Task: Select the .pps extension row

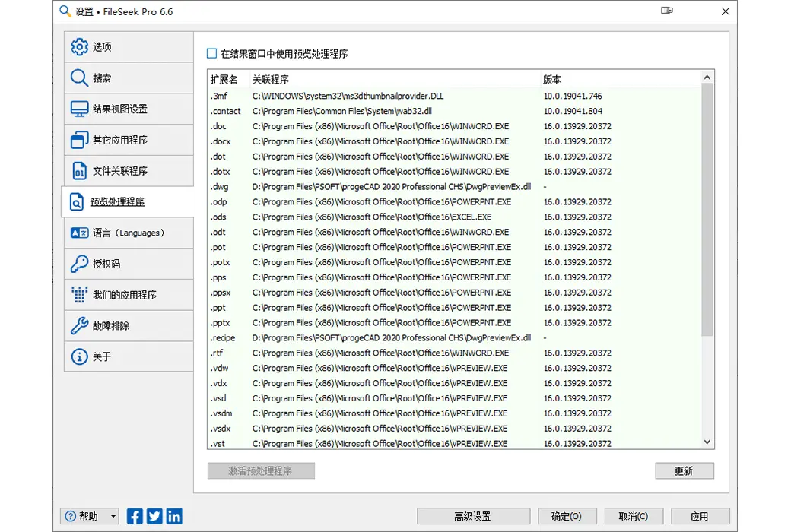Action: click(454, 277)
